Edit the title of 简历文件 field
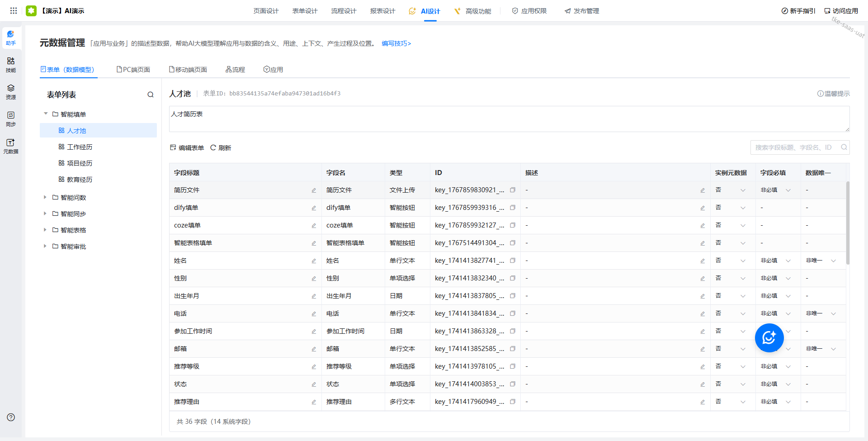This screenshot has height=441, width=868. (x=314, y=190)
